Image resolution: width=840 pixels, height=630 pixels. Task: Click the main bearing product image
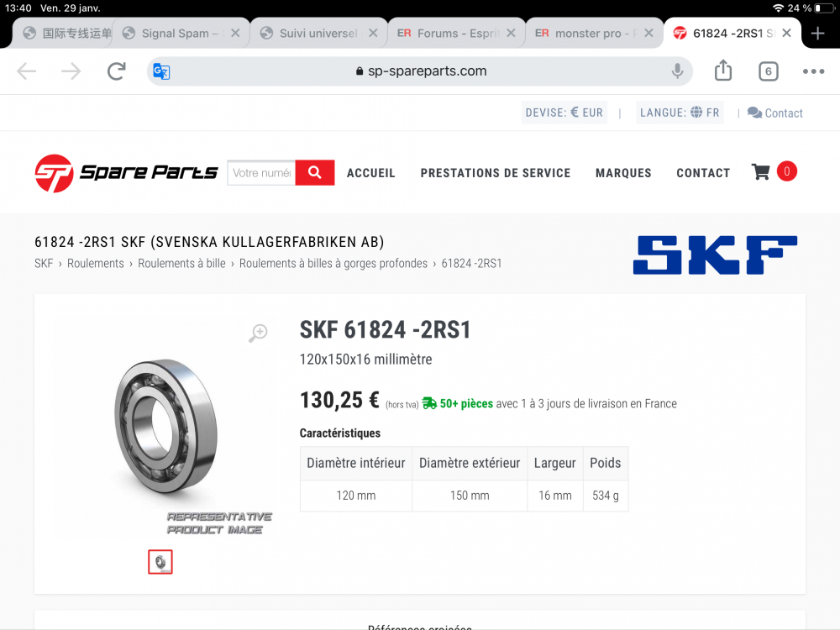point(166,426)
